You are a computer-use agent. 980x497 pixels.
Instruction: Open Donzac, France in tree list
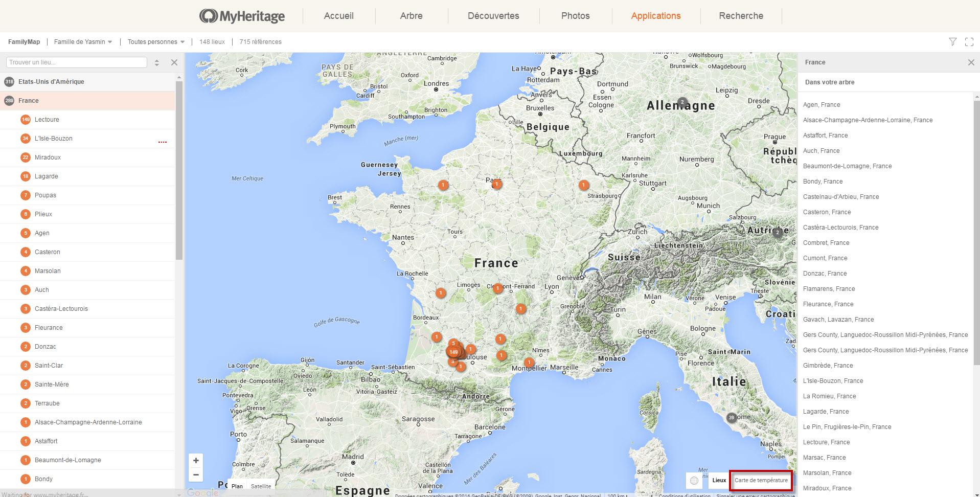tap(825, 274)
